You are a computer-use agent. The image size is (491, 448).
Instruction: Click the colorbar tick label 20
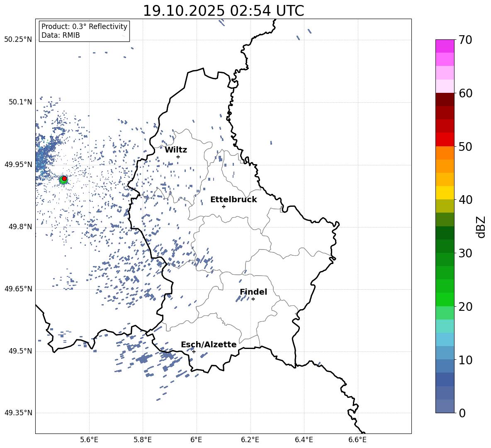click(x=465, y=307)
